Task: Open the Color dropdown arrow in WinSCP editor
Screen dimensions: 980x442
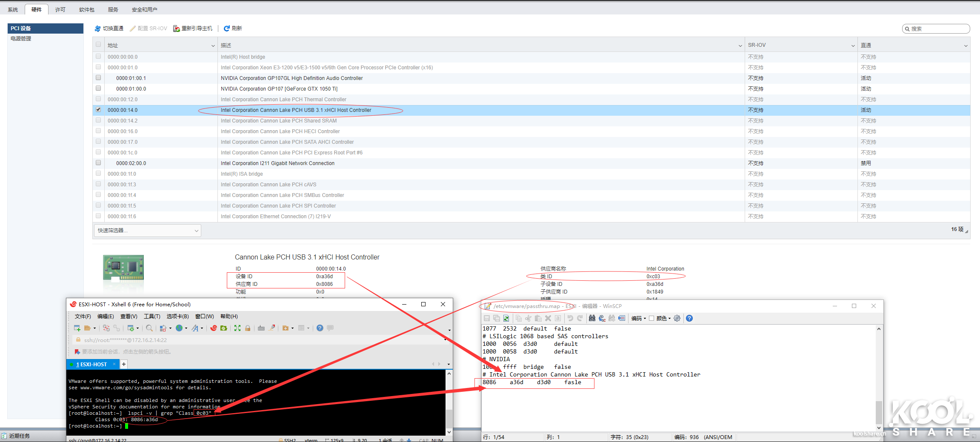Action: [669, 318]
